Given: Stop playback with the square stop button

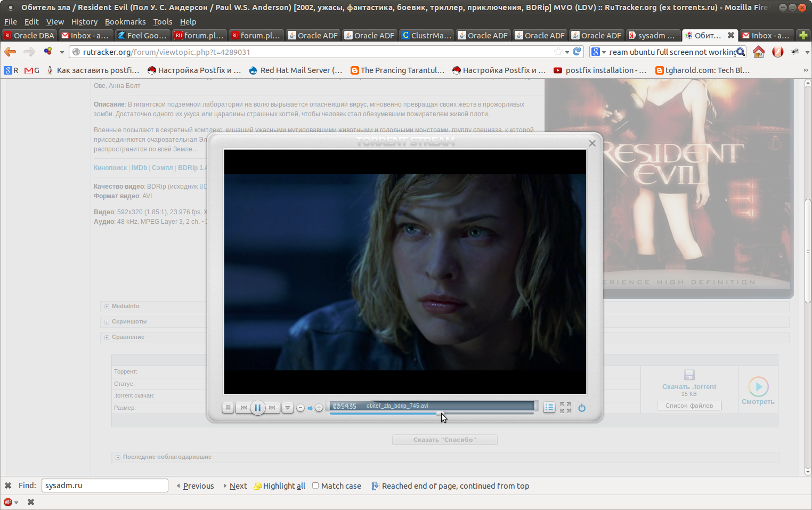Looking at the screenshot, I should pyautogui.click(x=228, y=408).
